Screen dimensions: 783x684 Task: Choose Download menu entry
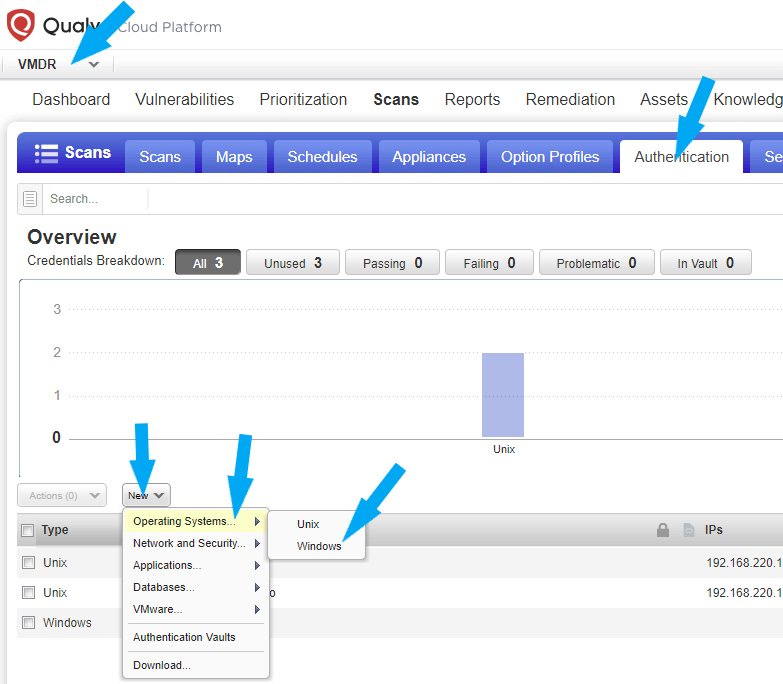pos(196,665)
